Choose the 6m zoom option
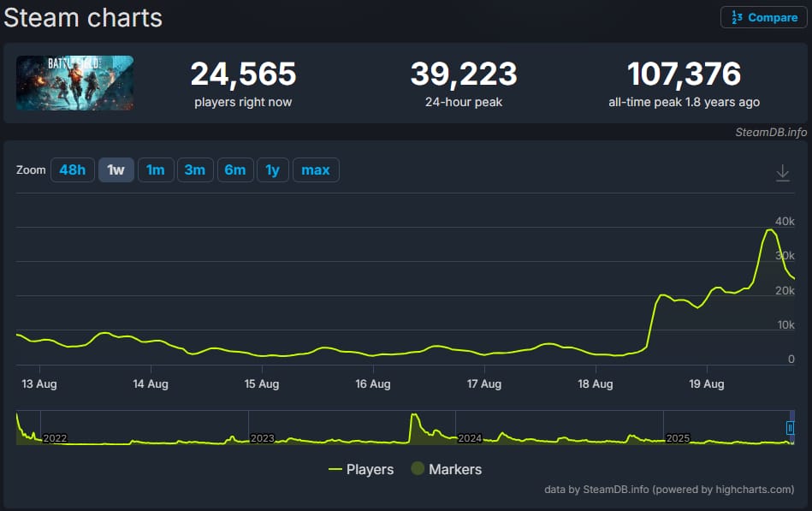Viewport: 812px width, 511px height. coord(234,169)
